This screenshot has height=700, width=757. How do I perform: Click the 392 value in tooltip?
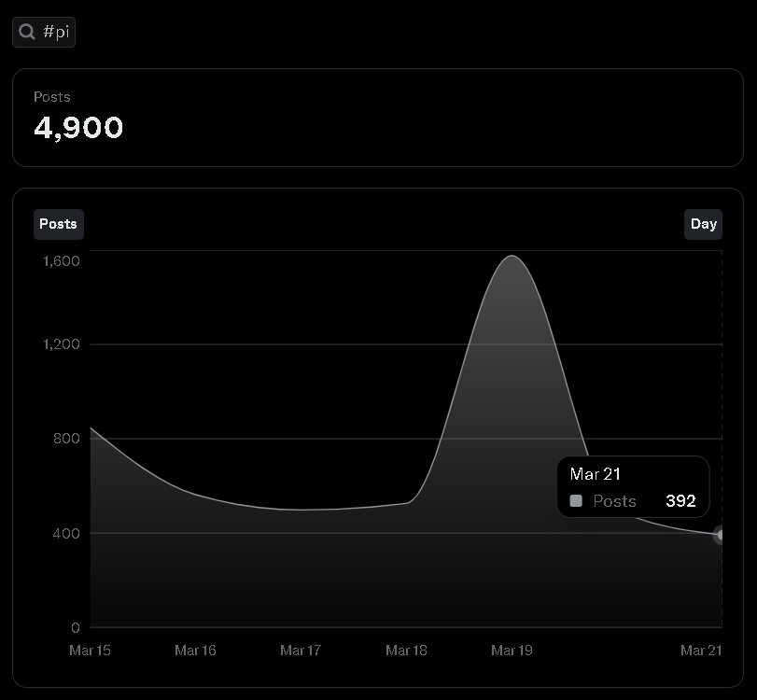coord(680,500)
